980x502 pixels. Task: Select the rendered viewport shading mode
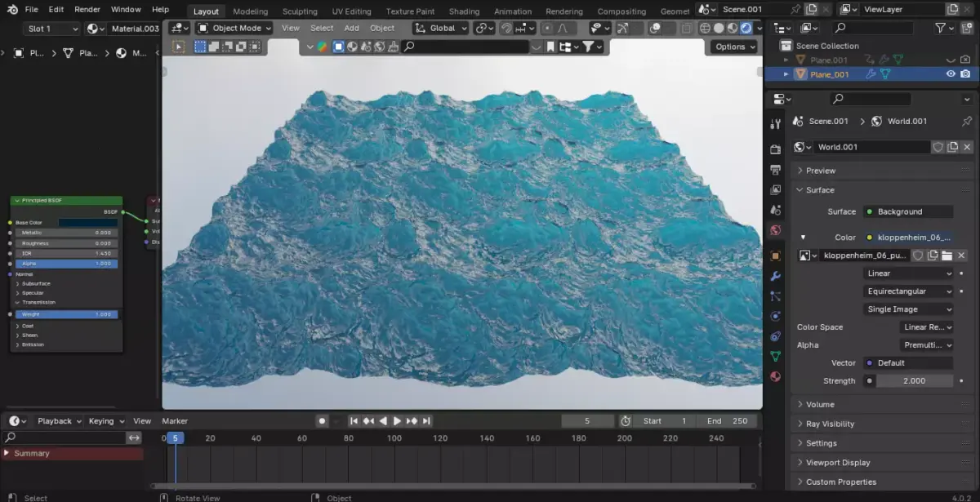point(746,28)
